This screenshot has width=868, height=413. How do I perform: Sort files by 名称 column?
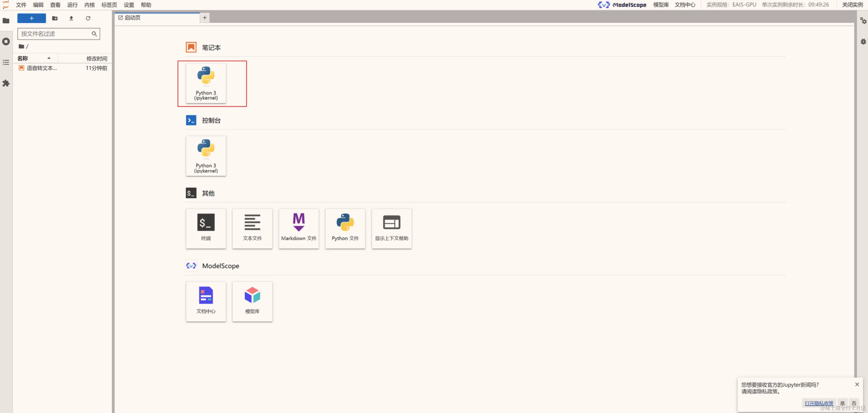click(x=35, y=58)
